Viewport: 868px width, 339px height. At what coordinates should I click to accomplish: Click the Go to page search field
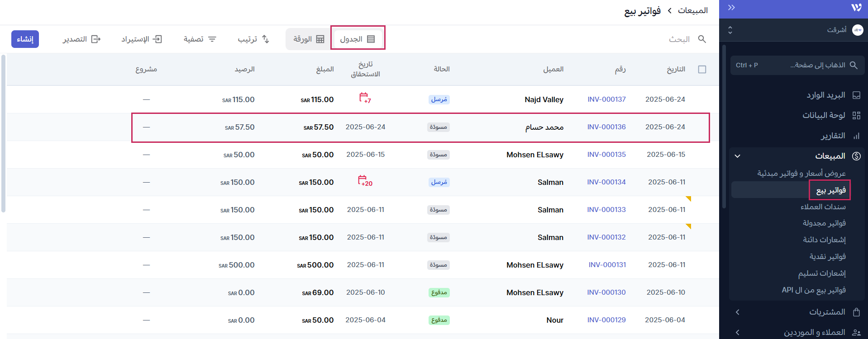[797, 66]
